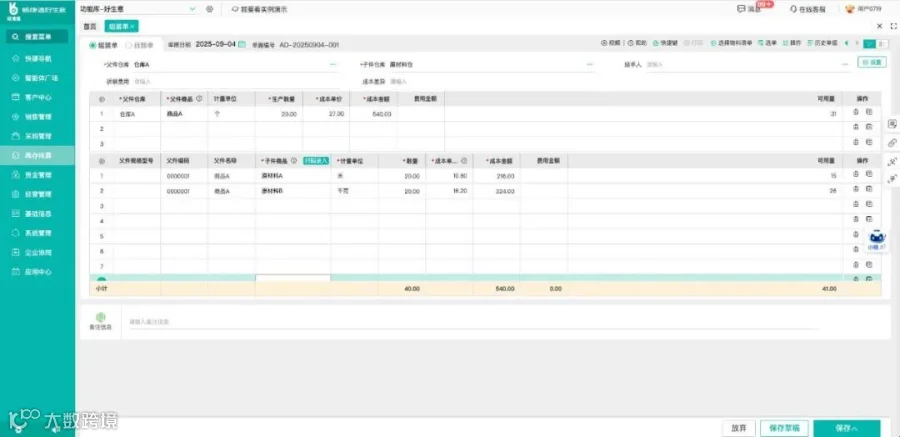Click the 保存 button

point(847,428)
